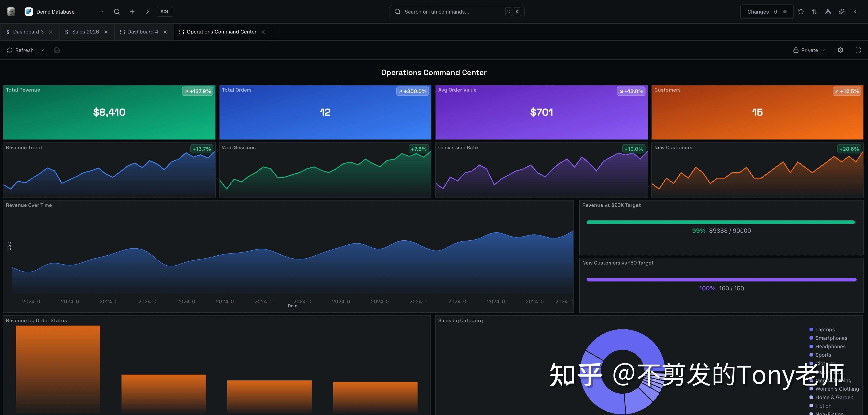Click the AI sparkles icon
This screenshot has width=868, height=415.
coord(842,12)
